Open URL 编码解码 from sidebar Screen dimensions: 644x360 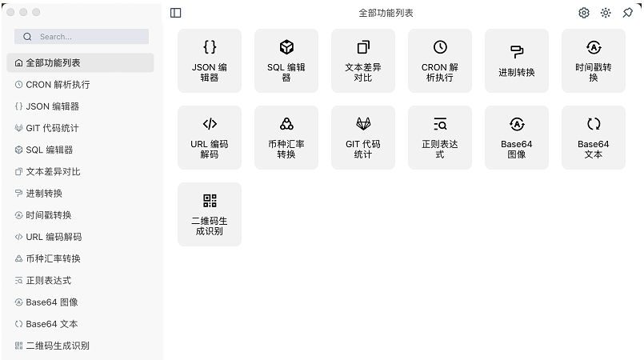(x=53, y=237)
